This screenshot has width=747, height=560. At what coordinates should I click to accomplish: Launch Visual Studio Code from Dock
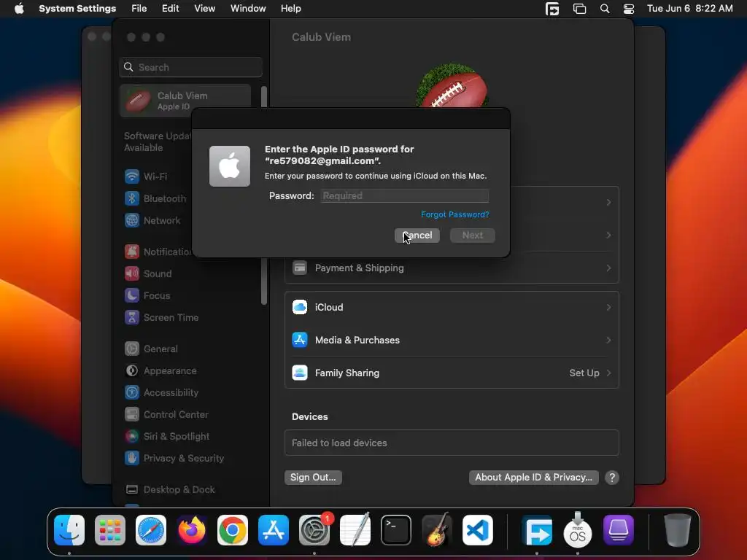tap(478, 530)
